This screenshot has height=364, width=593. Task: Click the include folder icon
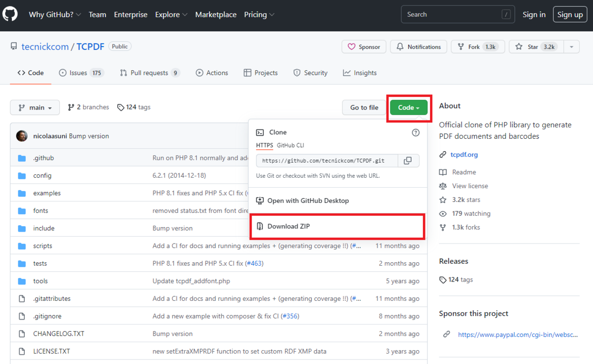[x=22, y=228]
